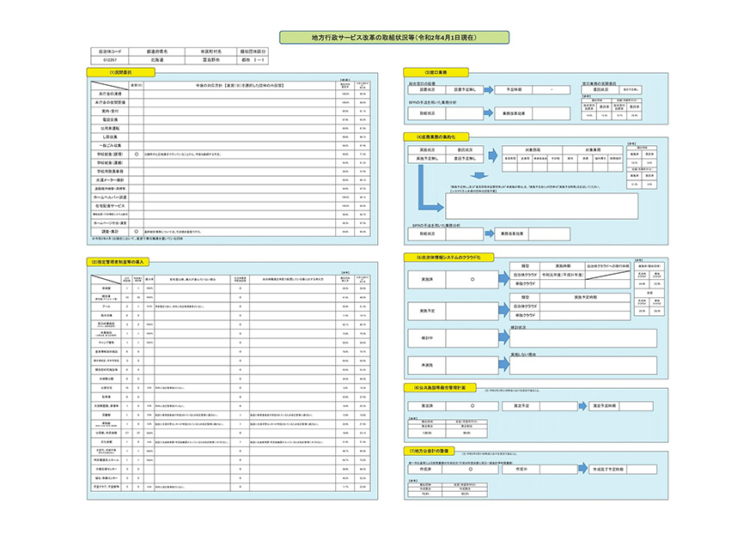Select the '都市 Ⅰ－1' classification cell
The width and height of the screenshot is (756, 534).
pos(253,60)
